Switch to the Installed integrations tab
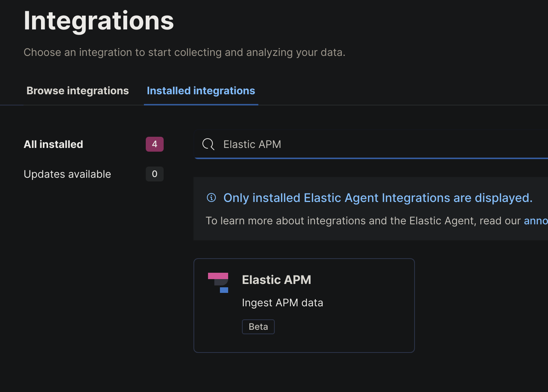 [201, 91]
